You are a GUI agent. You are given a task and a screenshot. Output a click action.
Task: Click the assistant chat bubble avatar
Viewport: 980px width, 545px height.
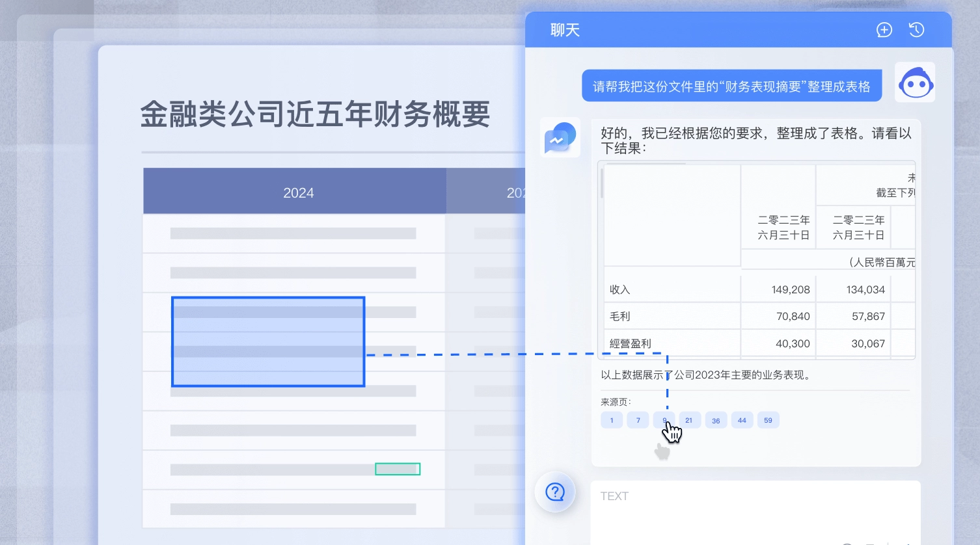point(560,137)
